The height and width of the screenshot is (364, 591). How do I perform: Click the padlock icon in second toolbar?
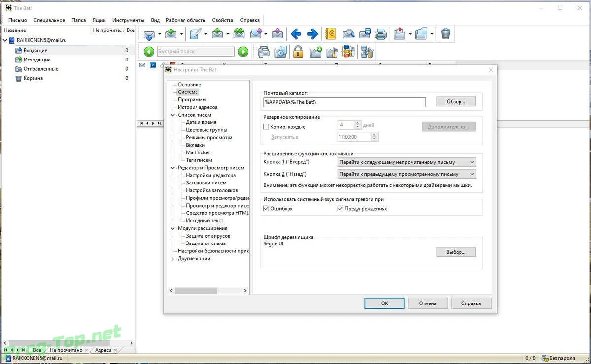tap(298, 51)
